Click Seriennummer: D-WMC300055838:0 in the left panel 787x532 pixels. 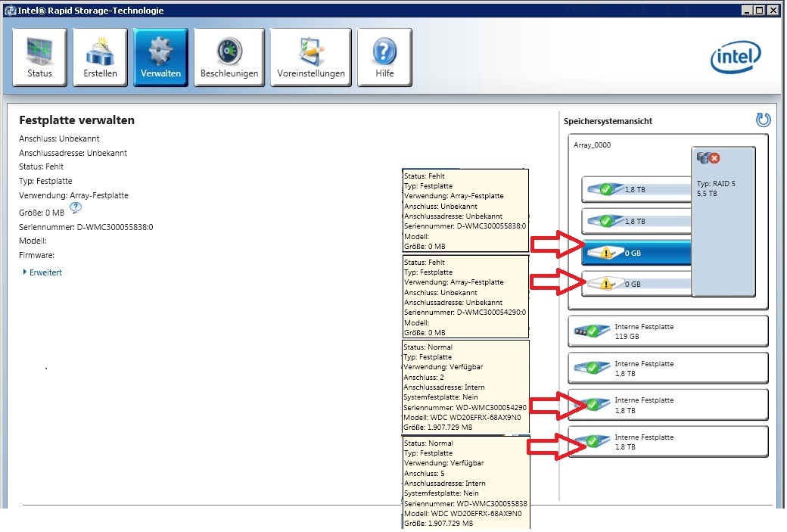coord(86,227)
